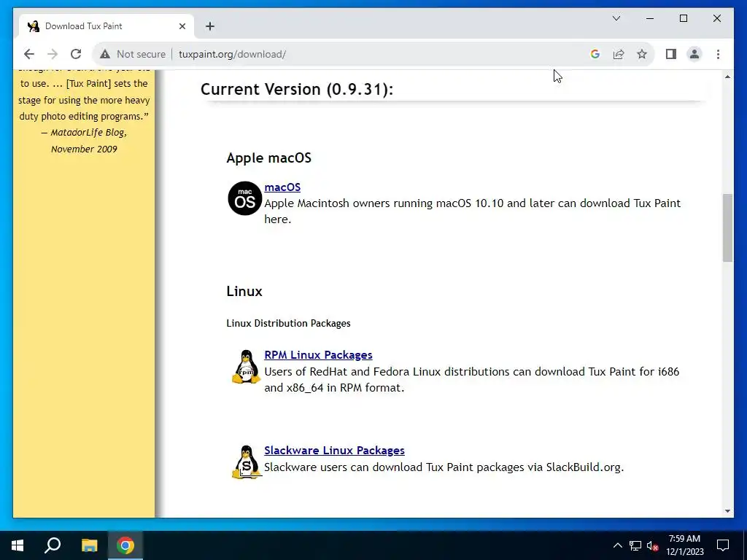Click the Slackware penguin icon
This screenshot has height=560, width=747.
coord(246,462)
